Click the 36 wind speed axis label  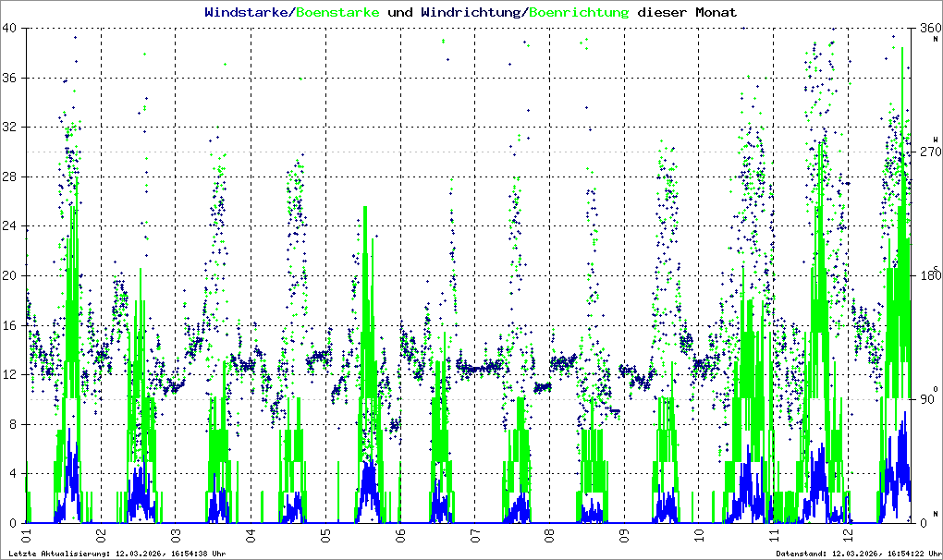[9, 79]
